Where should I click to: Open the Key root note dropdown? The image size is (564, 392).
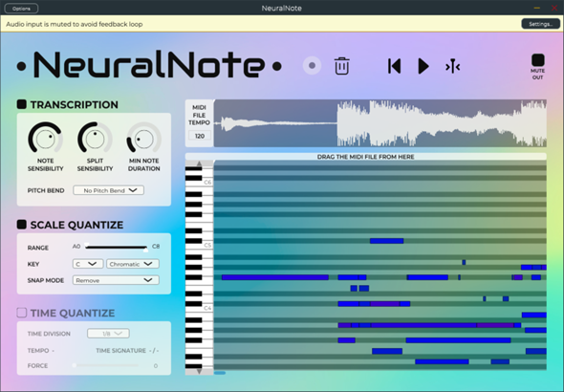point(88,264)
